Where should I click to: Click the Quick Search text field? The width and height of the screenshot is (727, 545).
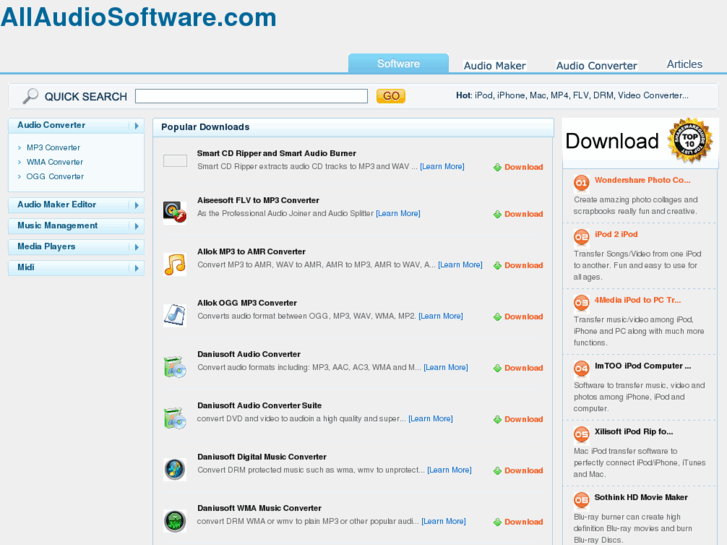coord(251,96)
